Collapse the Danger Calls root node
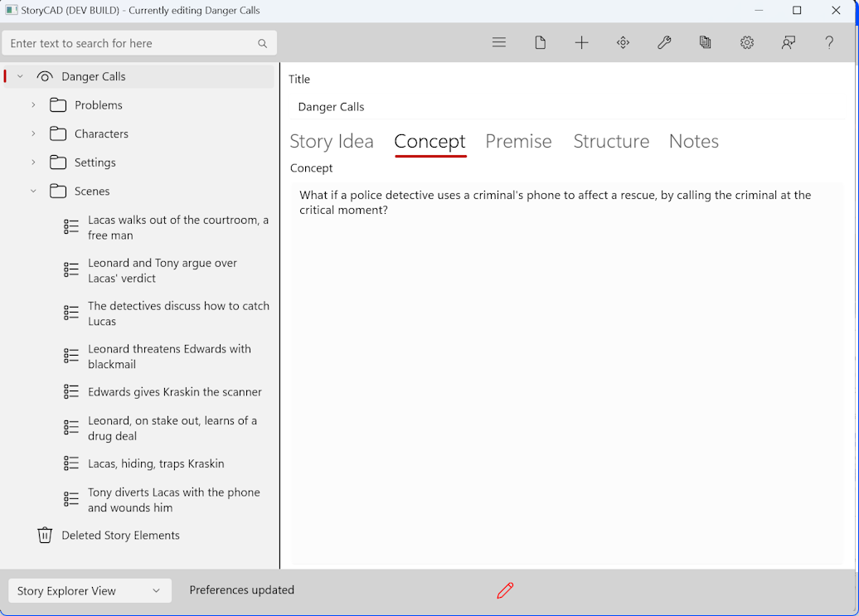Viewport: 859px width, 616px height. coord(20,76)
